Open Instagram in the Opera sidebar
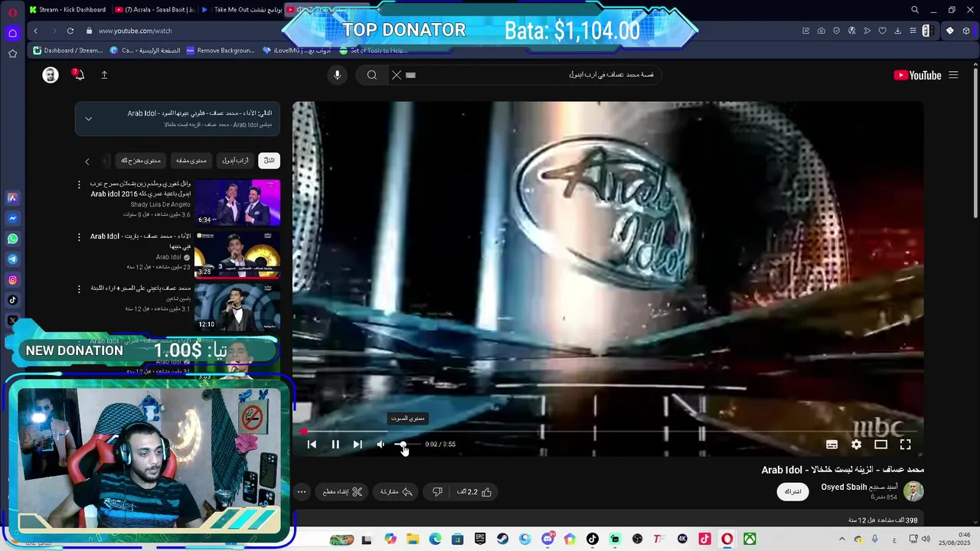Screen dimensions: 980x551 click(12, 280)
